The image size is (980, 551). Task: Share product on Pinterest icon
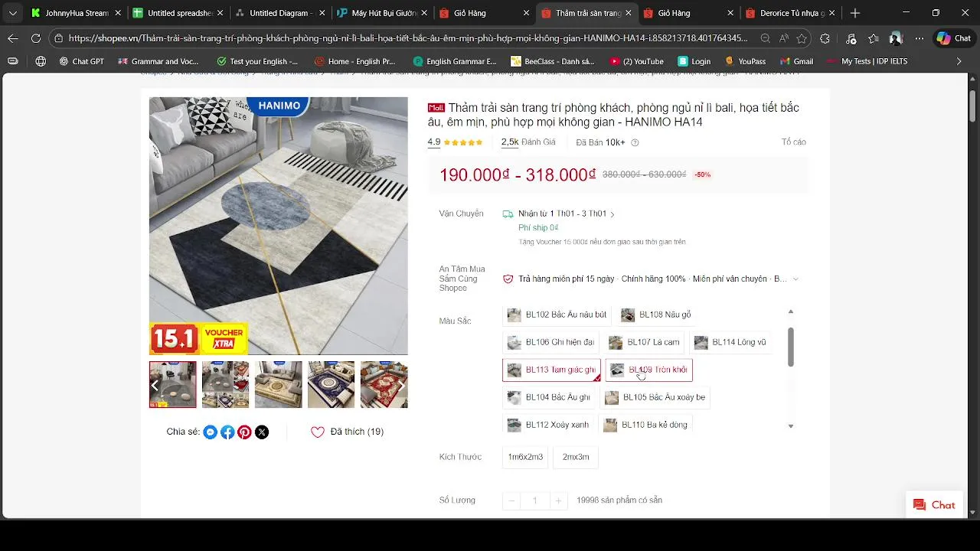244,432
